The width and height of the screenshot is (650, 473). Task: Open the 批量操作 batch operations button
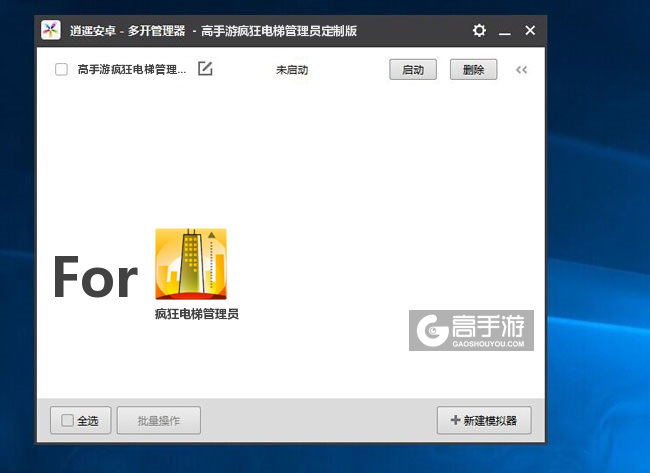(159, 420)
